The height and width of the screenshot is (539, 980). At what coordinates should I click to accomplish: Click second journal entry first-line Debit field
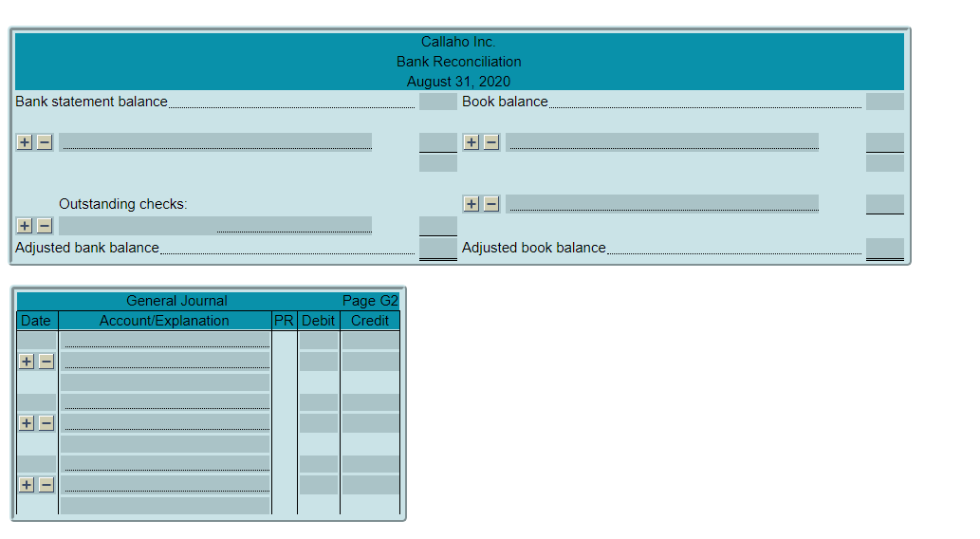[x=319, y=402]
